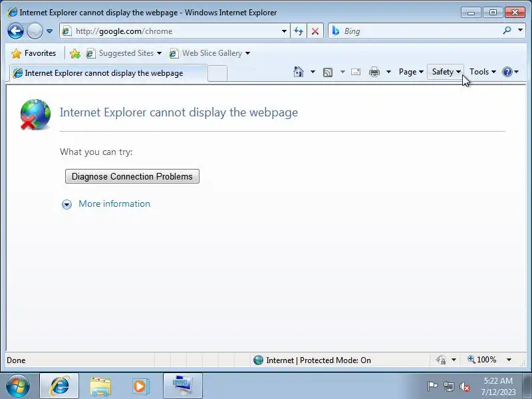Click the Read Mail envelope icon
Screen dimensions: 532x399
pos(356,72)
